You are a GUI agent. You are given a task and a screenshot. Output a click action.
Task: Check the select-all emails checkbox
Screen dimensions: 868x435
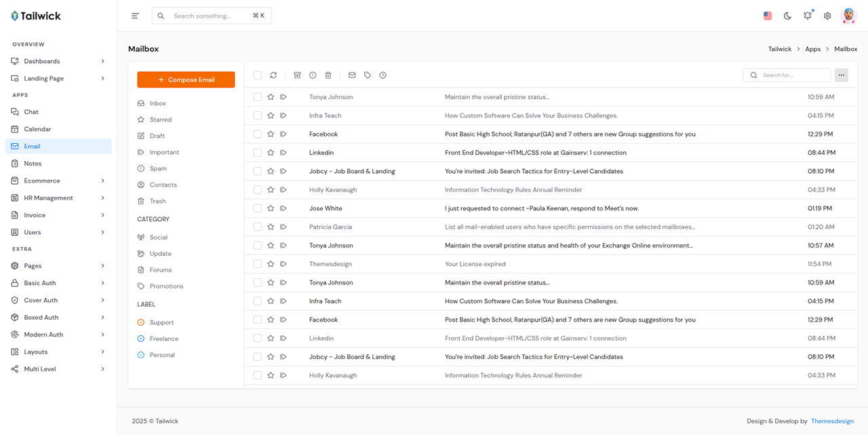258,75
